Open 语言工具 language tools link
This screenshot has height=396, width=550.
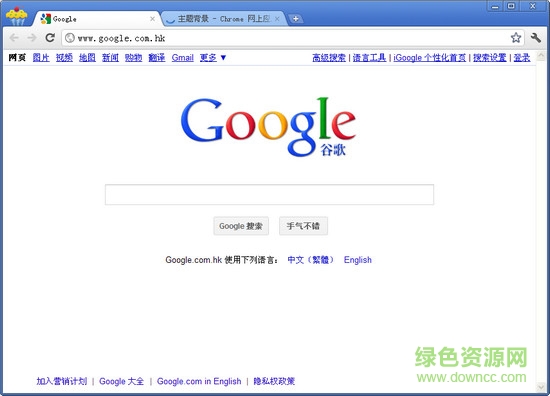pyautogui.click(x=369, y=58)
